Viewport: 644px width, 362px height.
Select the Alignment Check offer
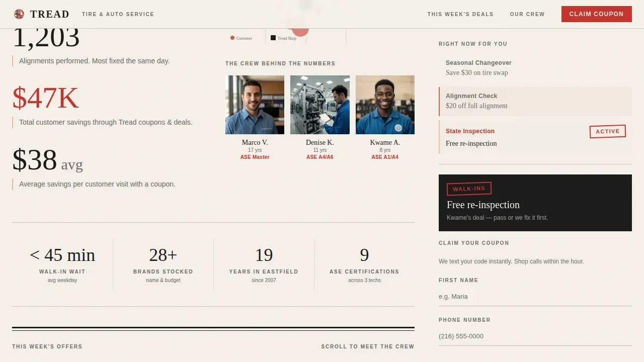535,101
